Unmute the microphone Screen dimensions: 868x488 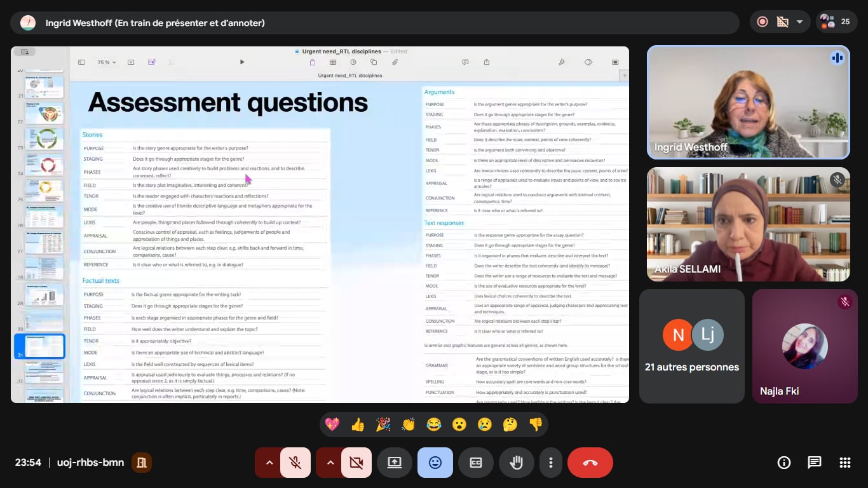click(295, 463)
